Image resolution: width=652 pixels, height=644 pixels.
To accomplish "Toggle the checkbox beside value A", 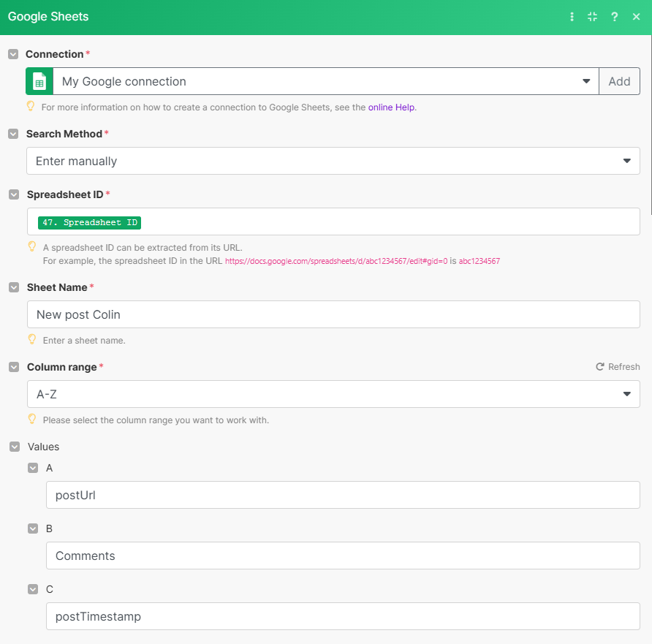I will click(x=33, y=468).
